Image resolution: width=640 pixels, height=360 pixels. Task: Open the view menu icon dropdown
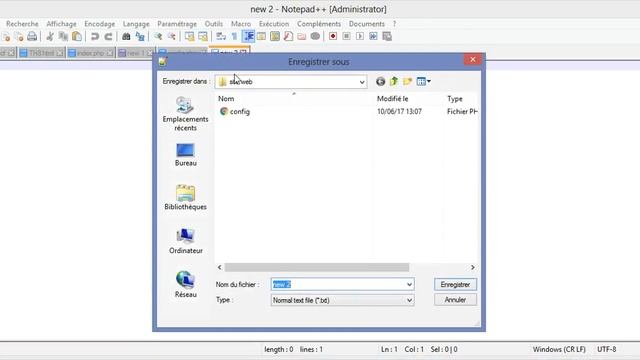click(x=424, y=81)
